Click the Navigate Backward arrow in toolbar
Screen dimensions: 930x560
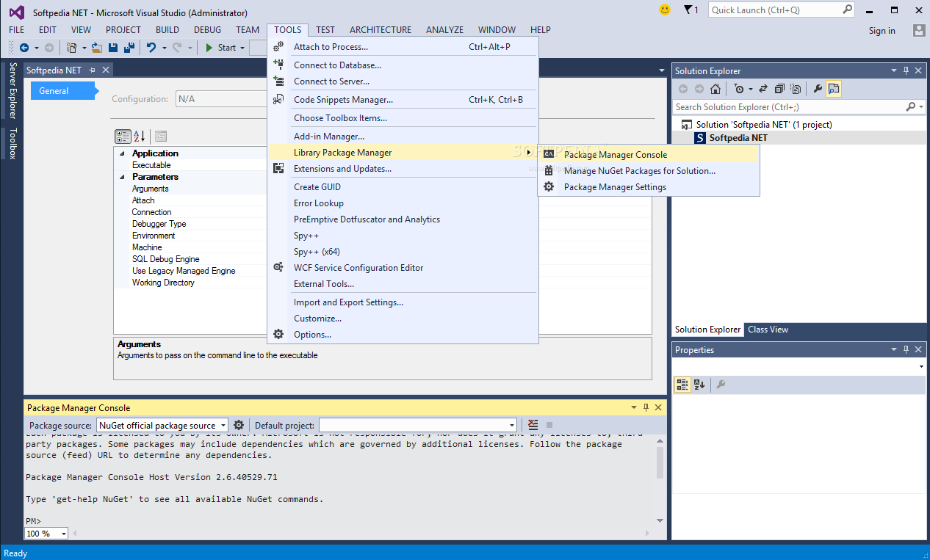tap(24, 48)
